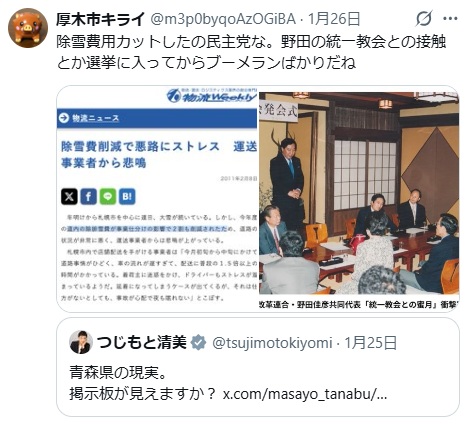Open the @tsujimotokiyomi handle
Image resolution: width=469 pixels, height=426 pixels.
tap(272, 343)
